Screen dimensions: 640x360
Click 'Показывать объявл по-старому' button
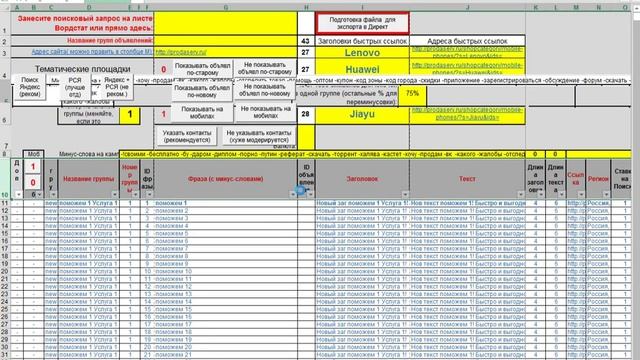pyautogui.click(x=202, y=69)
